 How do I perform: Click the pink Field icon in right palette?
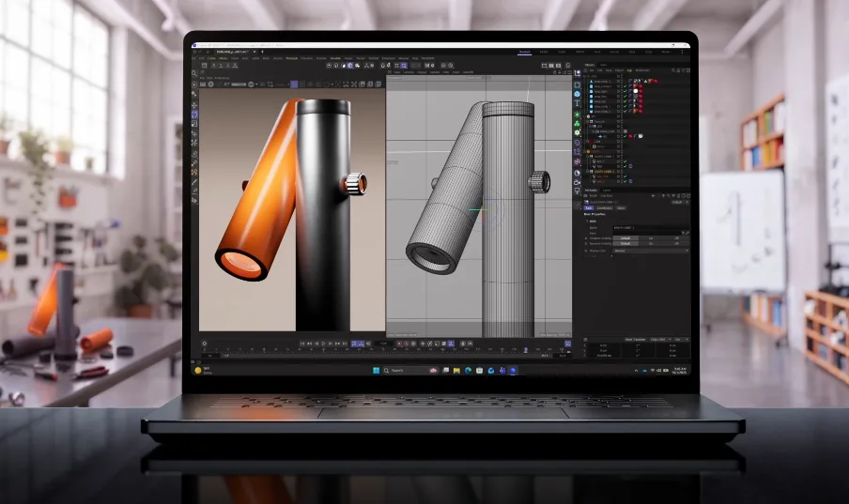point(578,161)
